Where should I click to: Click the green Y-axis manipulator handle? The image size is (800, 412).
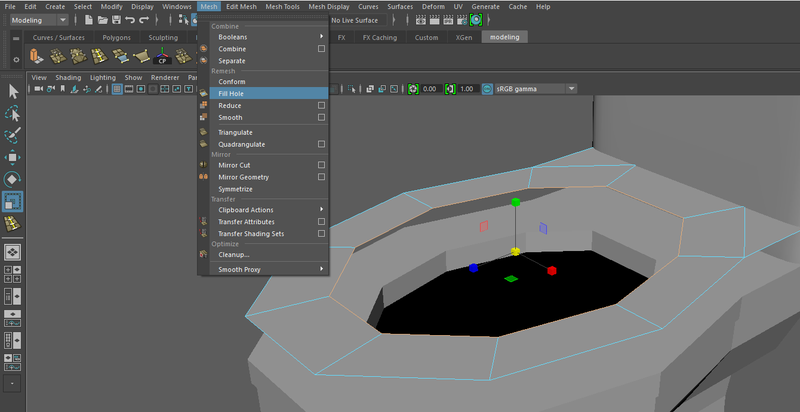click(x=515, y=202)
